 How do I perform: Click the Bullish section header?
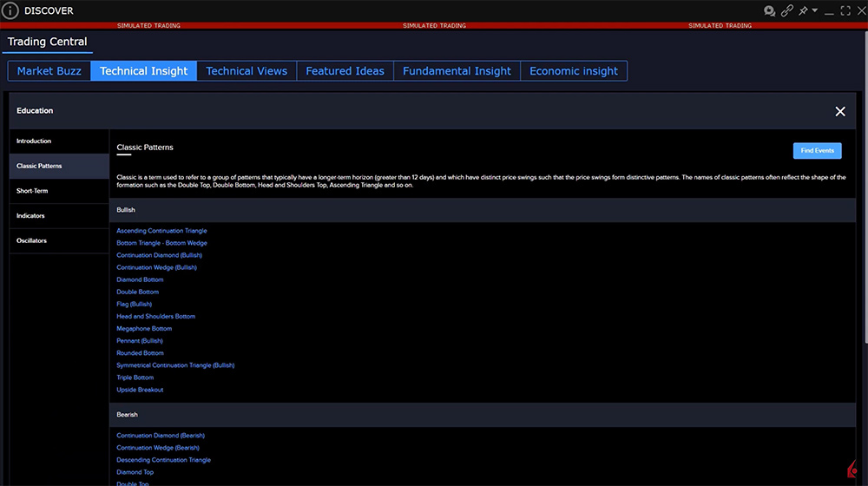tap(483, 210)
